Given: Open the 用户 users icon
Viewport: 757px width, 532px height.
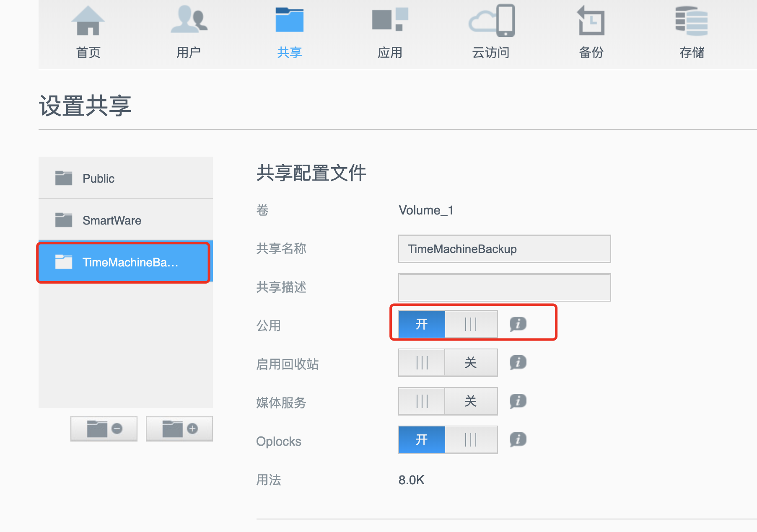Looking at the screenshot, I should [x=189, y=19].
